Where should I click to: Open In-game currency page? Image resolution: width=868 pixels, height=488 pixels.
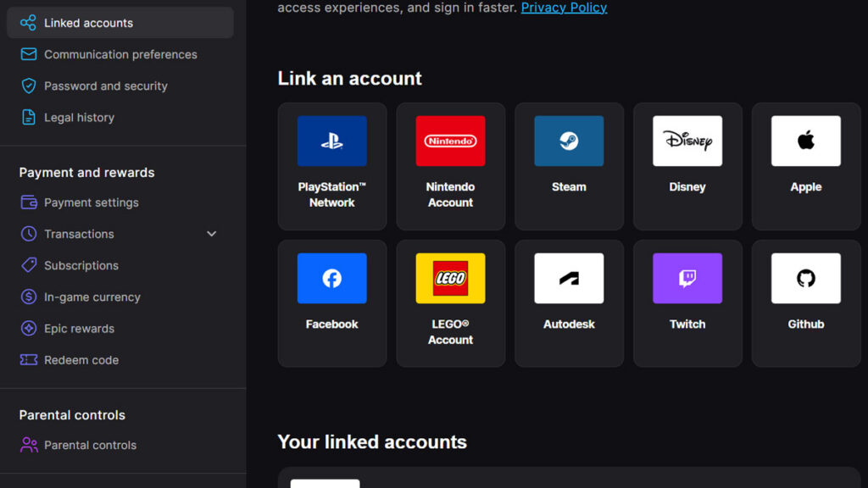coord(120,297)
